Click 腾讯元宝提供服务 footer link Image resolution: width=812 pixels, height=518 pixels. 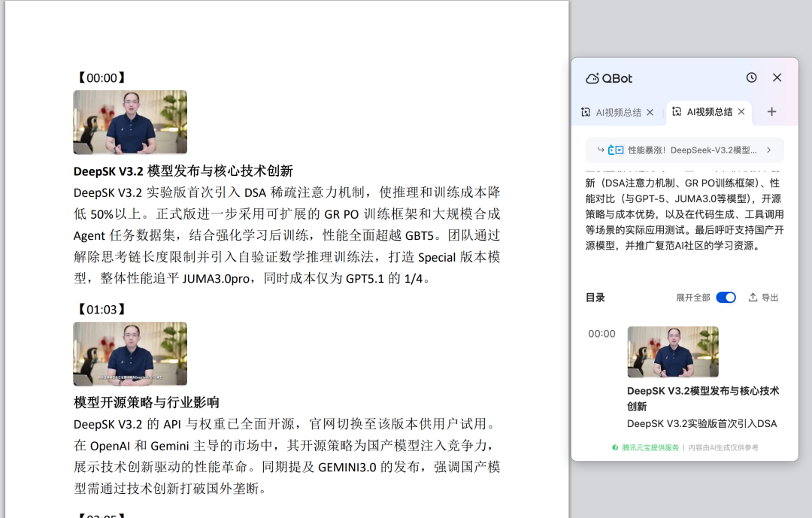pyautogui.click(x=650, y=447)
